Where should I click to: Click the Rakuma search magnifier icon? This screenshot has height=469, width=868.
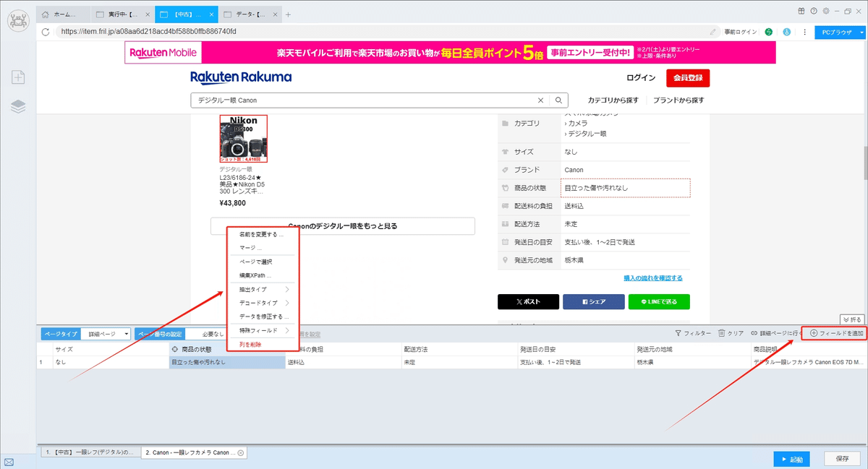[558, 100]
